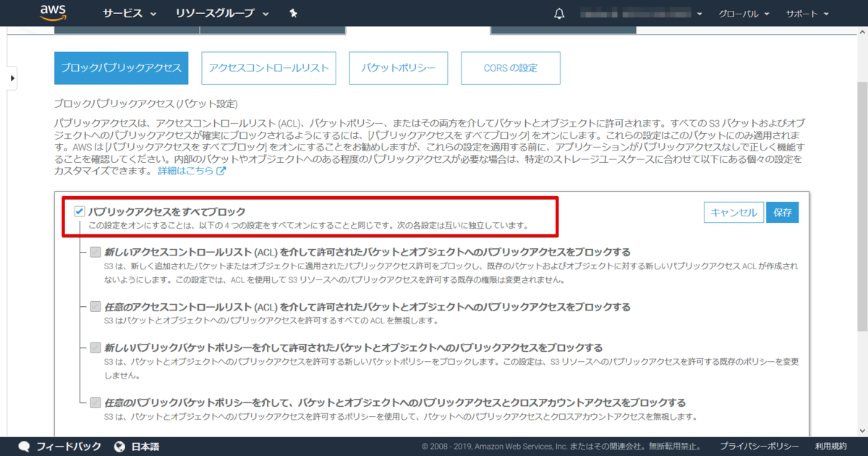Image resolution: width=868 pixels, height=456 pixels.
Task: Open external link icon beside 詳細はこちら
Action: click(221, 171)
